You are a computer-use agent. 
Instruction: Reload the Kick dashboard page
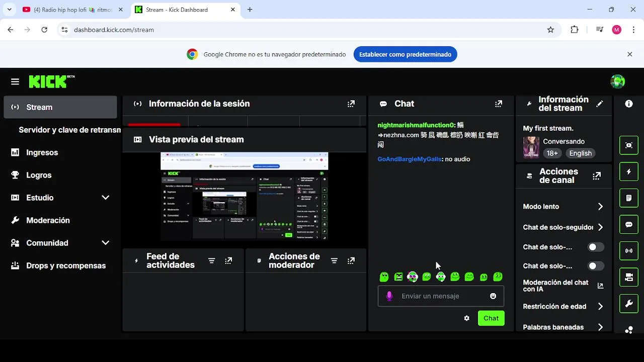44,30
